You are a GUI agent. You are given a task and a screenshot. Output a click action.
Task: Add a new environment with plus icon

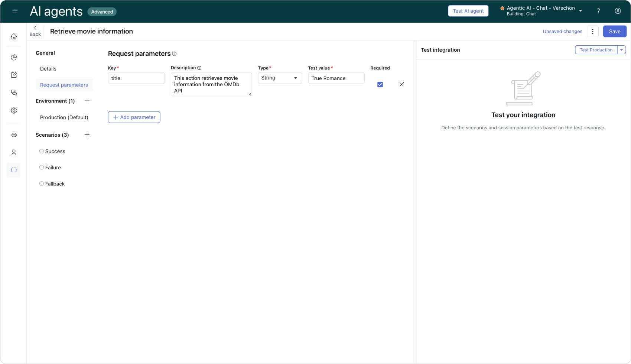tap(87, 101)
